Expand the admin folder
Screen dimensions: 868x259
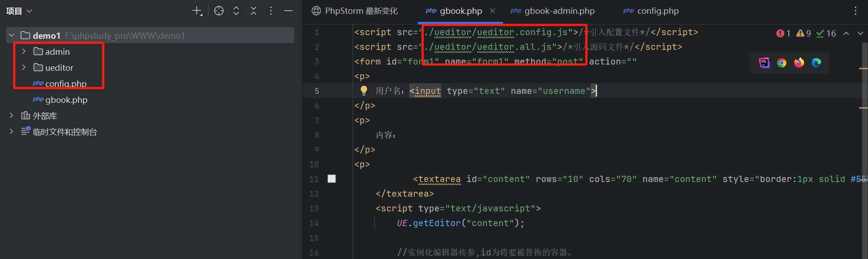click(24, 52)
